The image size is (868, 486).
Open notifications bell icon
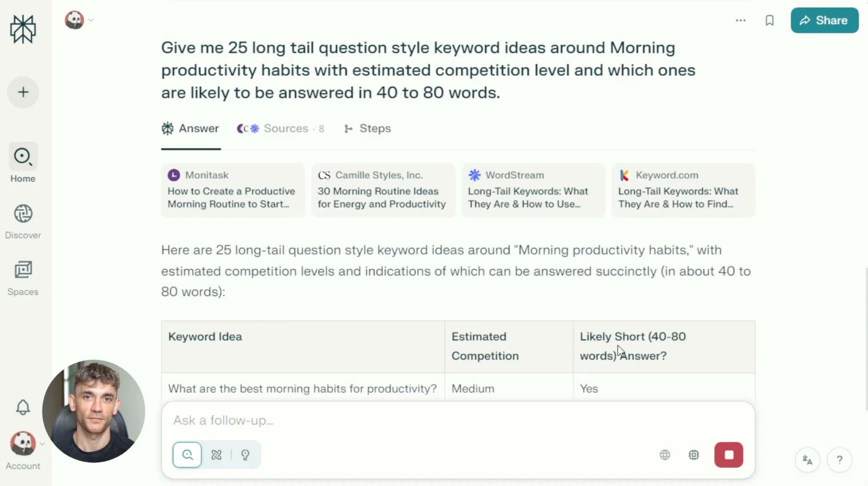pyautogui.click(x=23, y=407)
